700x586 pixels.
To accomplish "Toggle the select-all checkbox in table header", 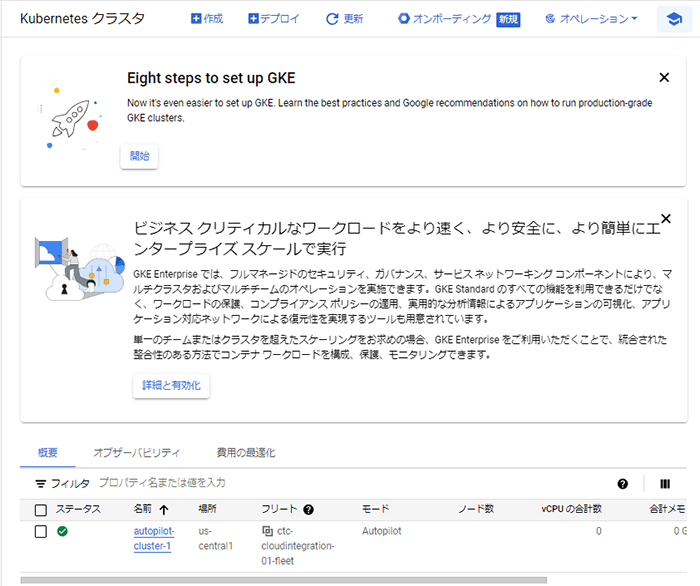I will tap(41, 510).
